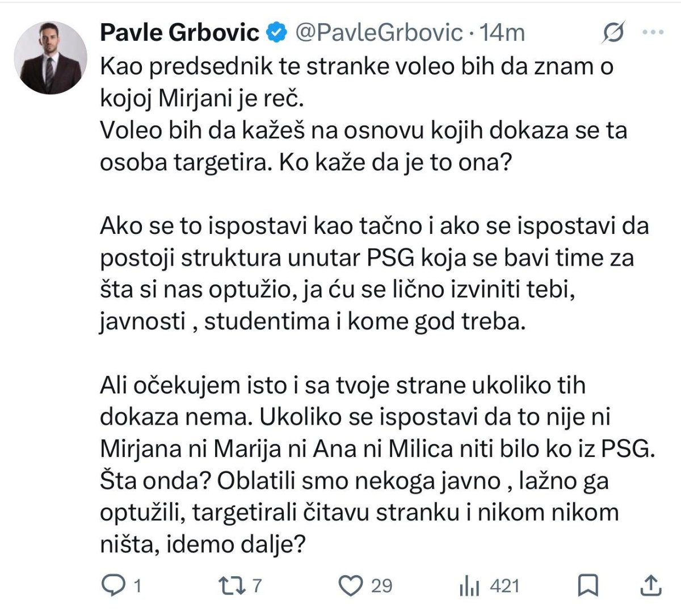681x616 pixels.
Task: Click the Grok icon on the tweet
Action: tap(613, 33)
